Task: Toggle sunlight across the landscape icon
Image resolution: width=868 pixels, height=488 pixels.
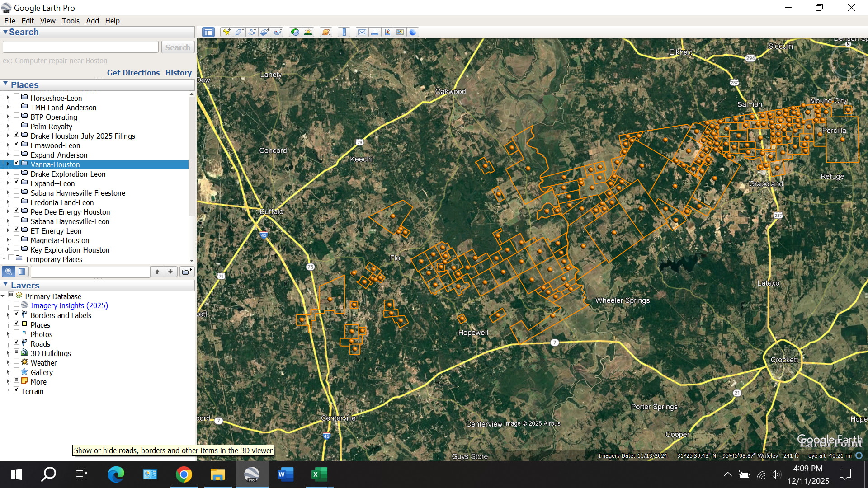Action: coord(308,32)
